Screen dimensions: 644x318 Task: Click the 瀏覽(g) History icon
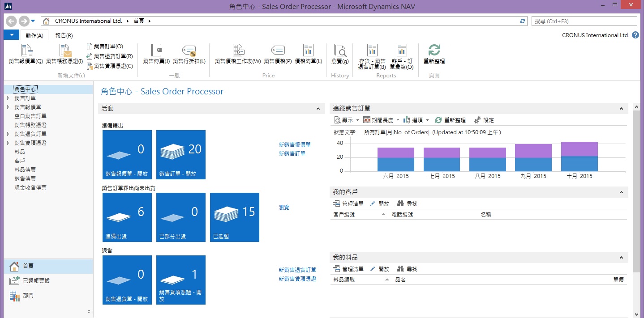click(339, 51)
